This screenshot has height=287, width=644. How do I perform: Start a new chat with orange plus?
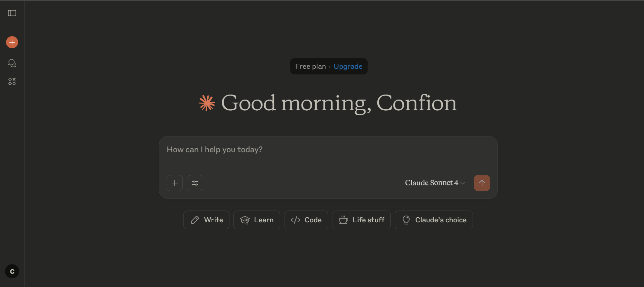point(12,42)
